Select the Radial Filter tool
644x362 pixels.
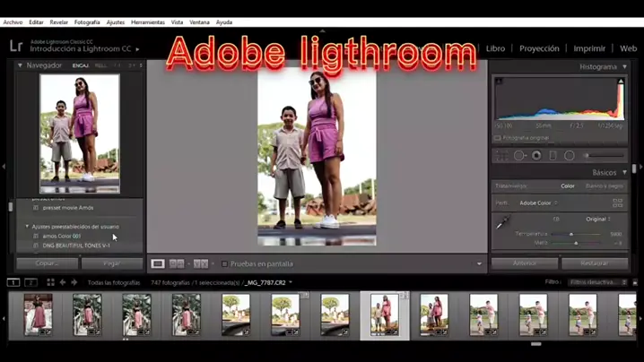[570, 156]
